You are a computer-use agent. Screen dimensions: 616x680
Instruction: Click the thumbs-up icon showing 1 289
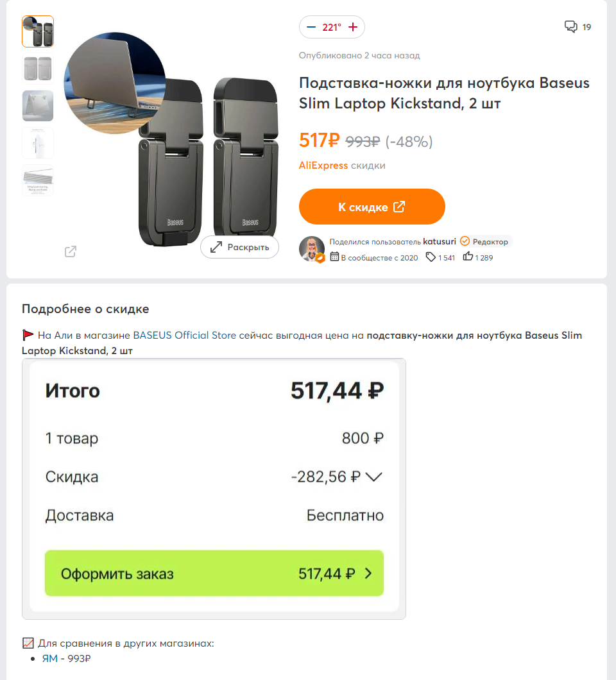click(468, 257)
